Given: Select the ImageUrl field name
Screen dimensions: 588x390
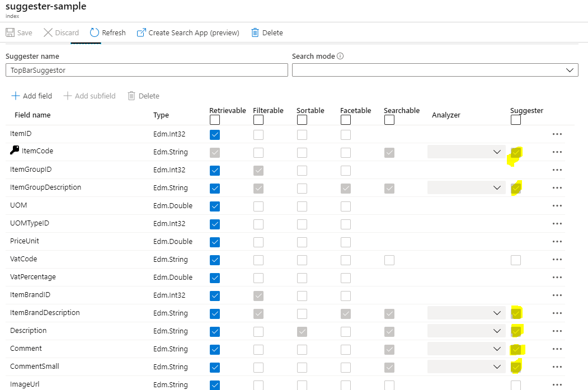Looking at the screenshot, I should pyautogui.click(x=25, y=384).
